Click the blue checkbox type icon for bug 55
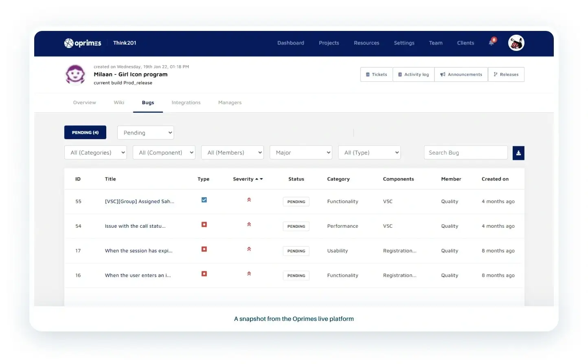The image size is (588, 364). point(204,200)
